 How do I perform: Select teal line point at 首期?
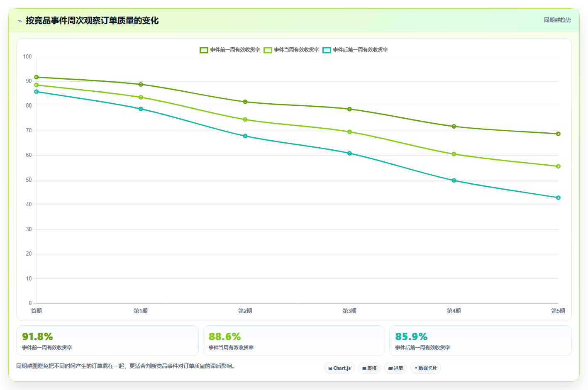tap(37, 92)
